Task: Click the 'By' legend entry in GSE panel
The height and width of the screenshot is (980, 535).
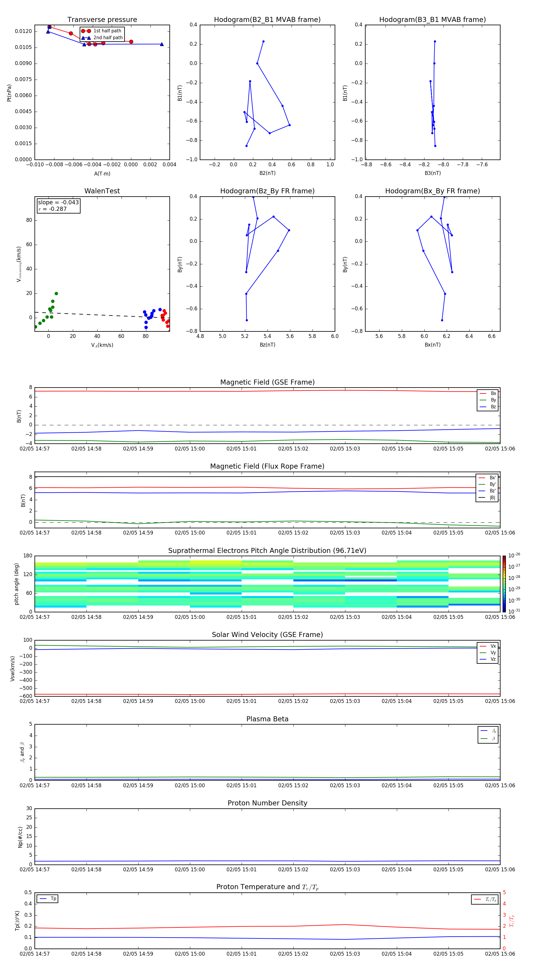Action: click(x=488, y=400)
